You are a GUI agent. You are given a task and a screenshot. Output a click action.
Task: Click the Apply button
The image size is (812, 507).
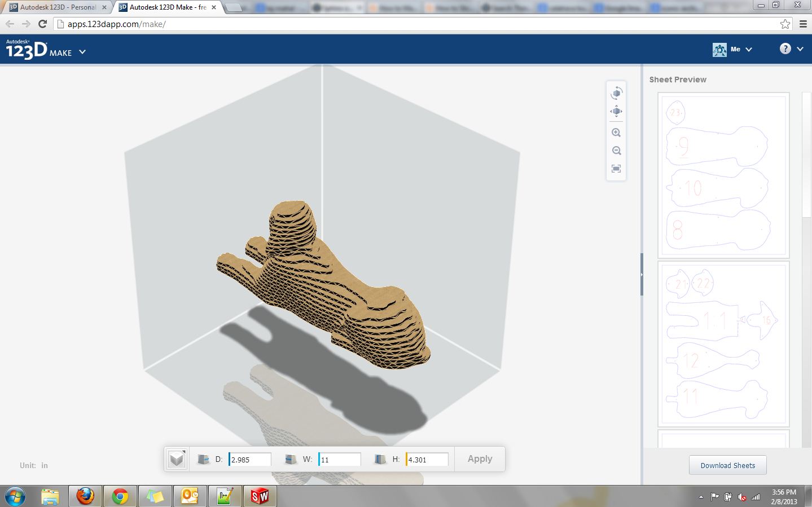480,459
